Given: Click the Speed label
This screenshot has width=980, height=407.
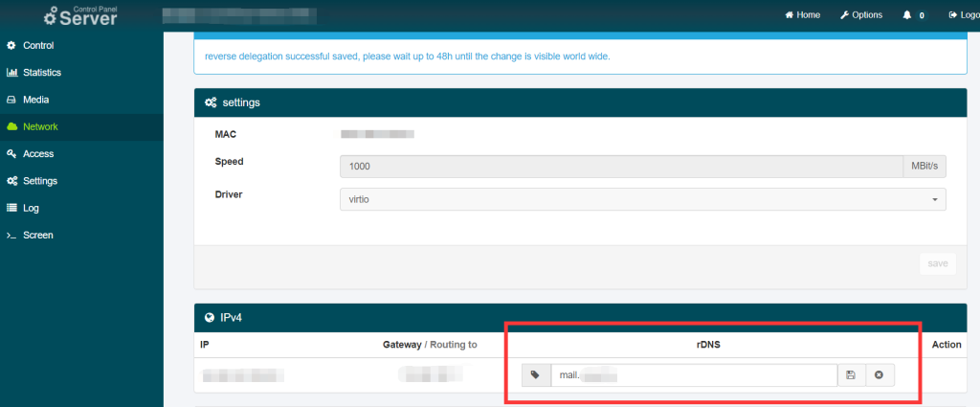Looking at the screenshot, I should [x=229, y=161].
